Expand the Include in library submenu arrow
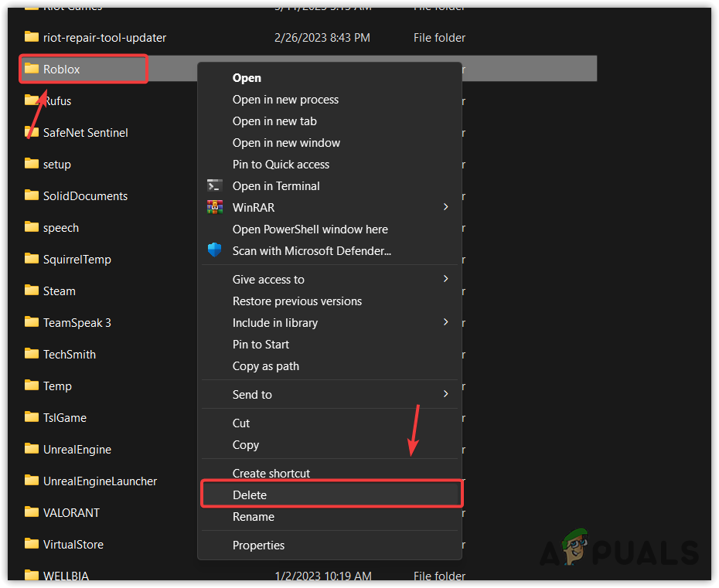Viewport: 719px width, 588px height. [446, 321]
